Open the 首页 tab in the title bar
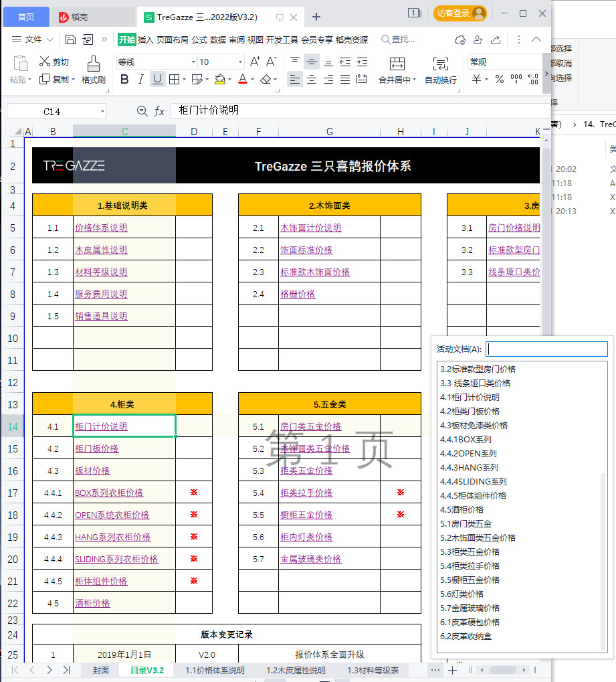This screenshot has width=616, height=682. coord(26,17)
